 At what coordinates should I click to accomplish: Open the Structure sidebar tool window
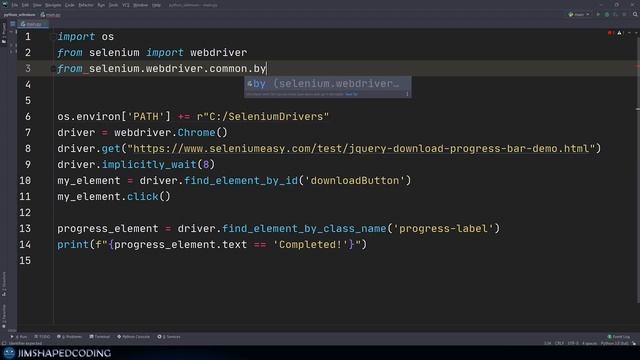(4, 284)
